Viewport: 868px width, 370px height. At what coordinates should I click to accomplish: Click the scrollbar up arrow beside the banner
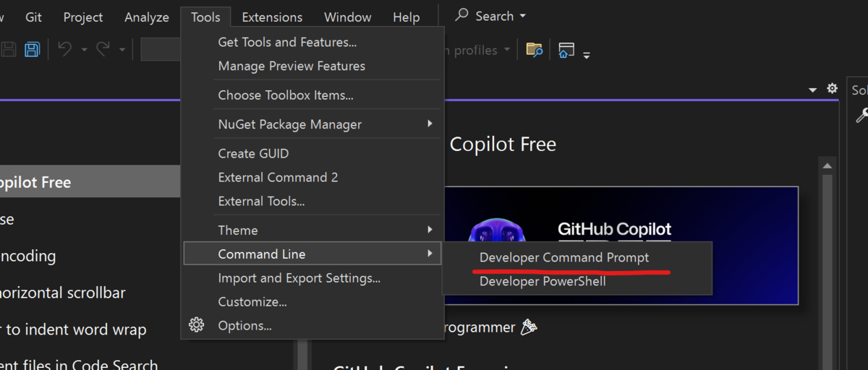pyautogui.click(x=827, y=165)
